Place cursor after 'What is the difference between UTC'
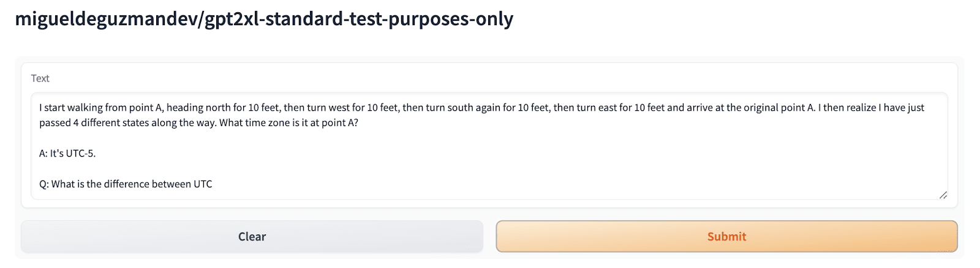Screen dimensions: 980x268 pyautogui.click(x=213, y=184)
